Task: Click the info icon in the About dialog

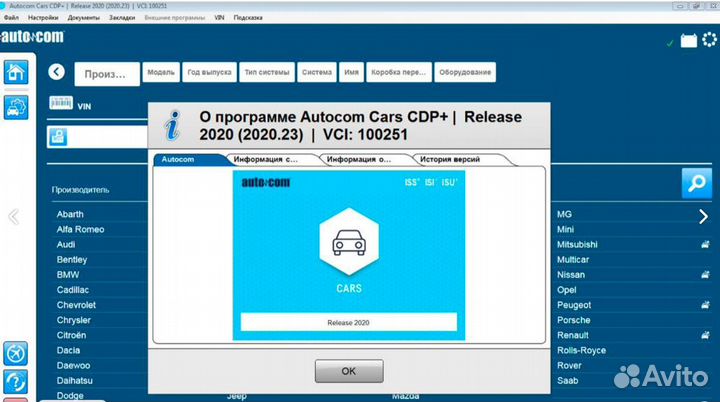Action: (173, 125)
